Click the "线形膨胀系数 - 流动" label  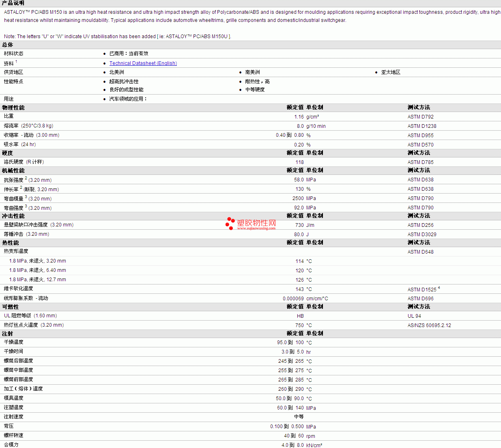[x=26, y=298]
